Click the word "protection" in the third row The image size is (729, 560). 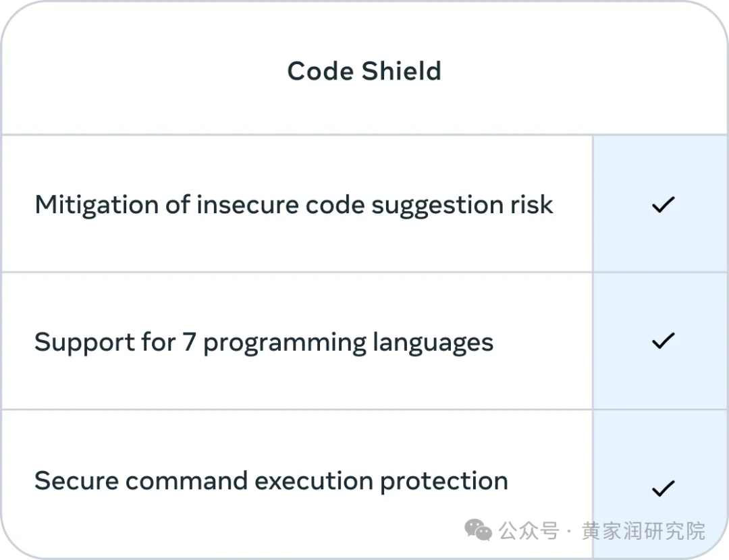click(x=443, y=482)
